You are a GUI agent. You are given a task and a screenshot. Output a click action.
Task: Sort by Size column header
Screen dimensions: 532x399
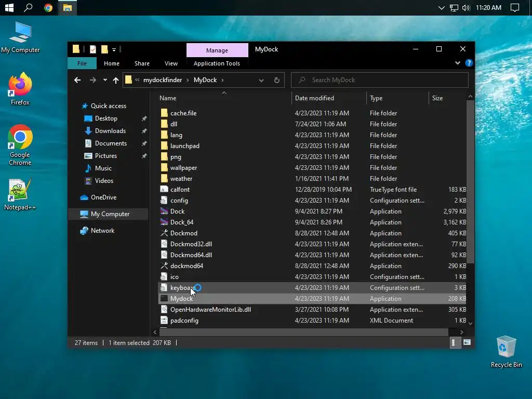447,98
